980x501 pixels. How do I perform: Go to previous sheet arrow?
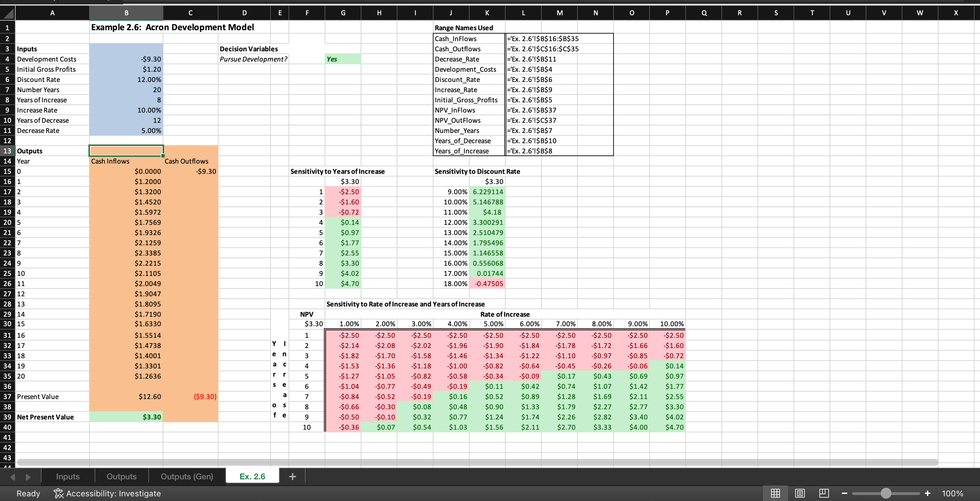13,477
